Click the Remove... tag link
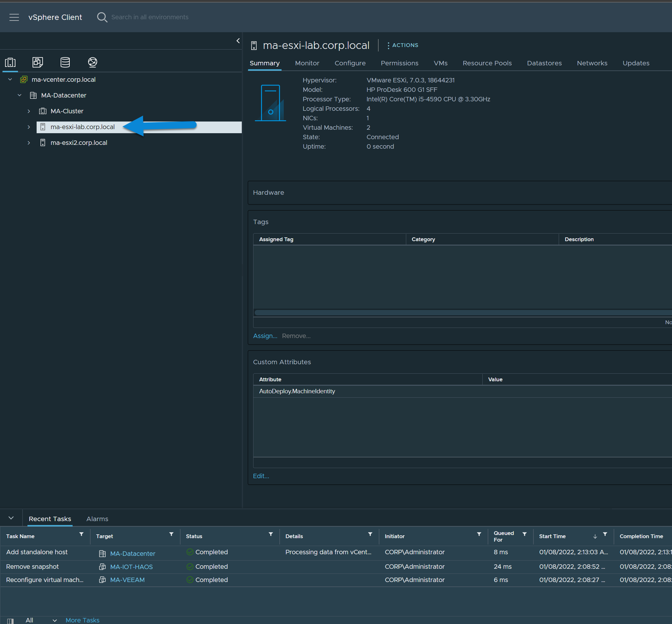 [296, 336]
